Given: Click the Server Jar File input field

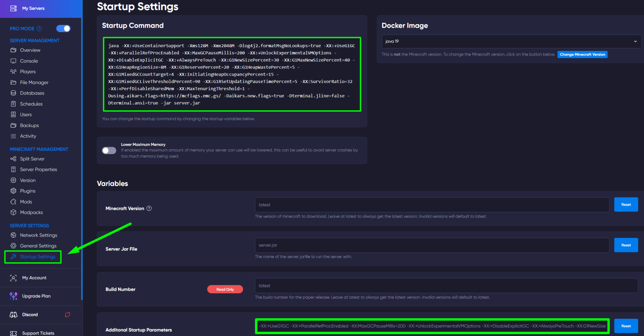Looking at the screenshot, I should coord(432,245).
